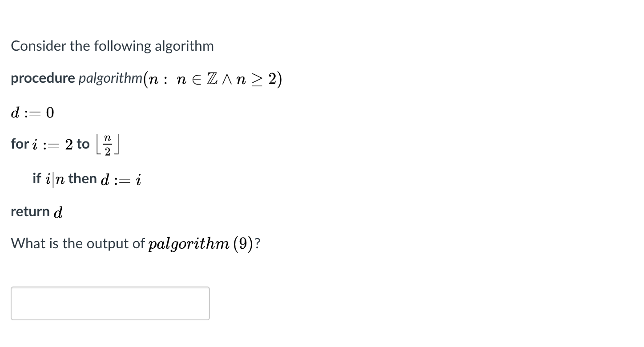Click the floor function expression n over 2
644x347 pixels.
coord(108,144)
